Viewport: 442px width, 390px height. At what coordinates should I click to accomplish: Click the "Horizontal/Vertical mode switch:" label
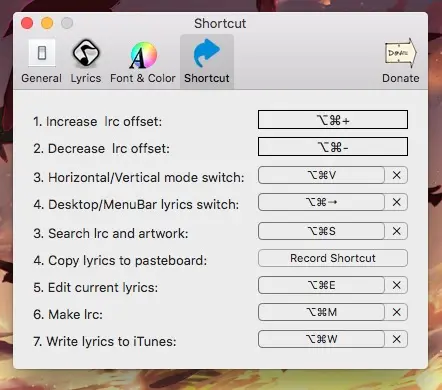146,178
